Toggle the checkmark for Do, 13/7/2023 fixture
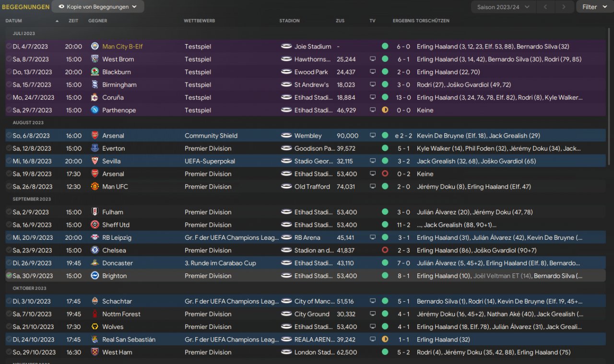The image size is (614, 364). click(9, 72)
